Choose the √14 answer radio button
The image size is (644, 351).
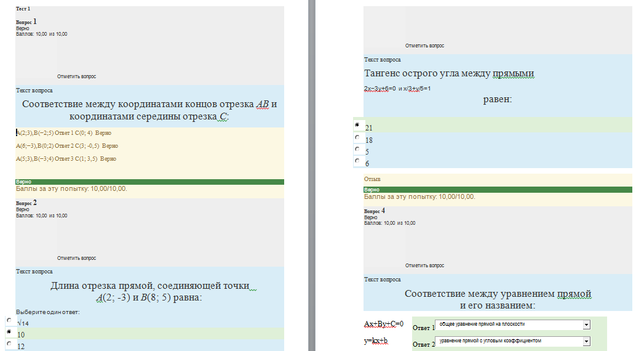point(9,320)
